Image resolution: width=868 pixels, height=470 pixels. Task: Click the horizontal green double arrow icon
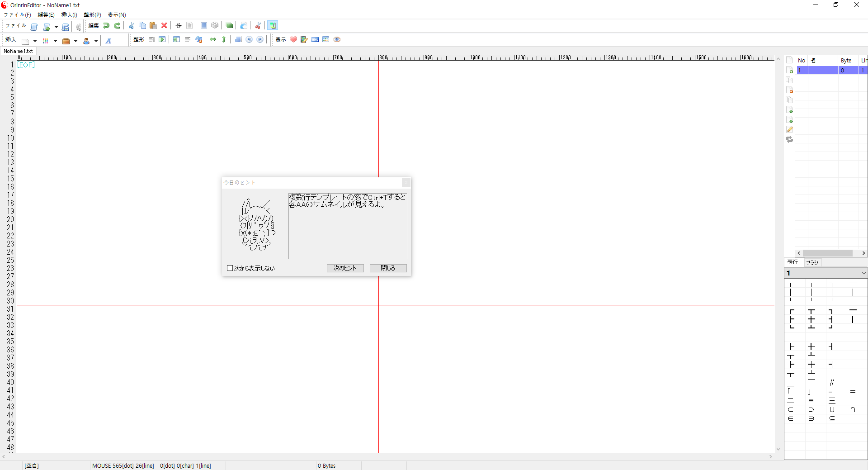coord(213,40)
